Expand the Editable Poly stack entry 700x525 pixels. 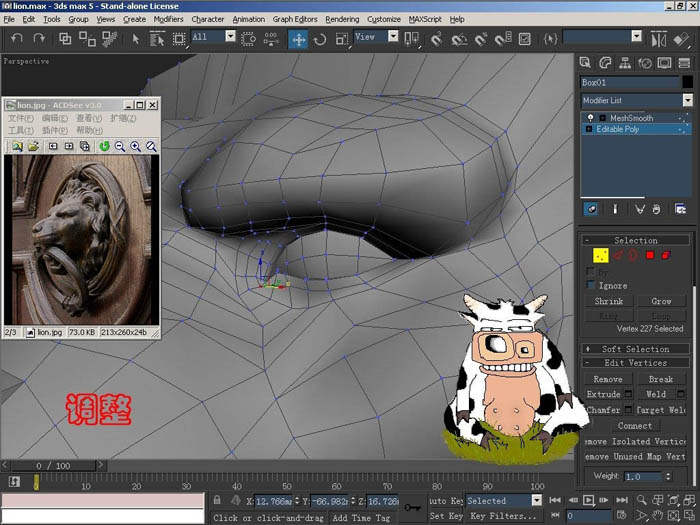(588, 129)
